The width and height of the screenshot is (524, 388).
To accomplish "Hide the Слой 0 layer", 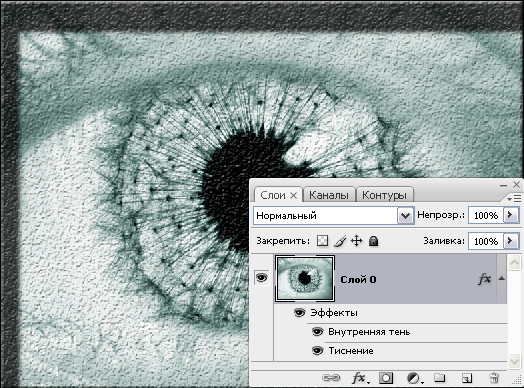I will [x=262, y=277].
